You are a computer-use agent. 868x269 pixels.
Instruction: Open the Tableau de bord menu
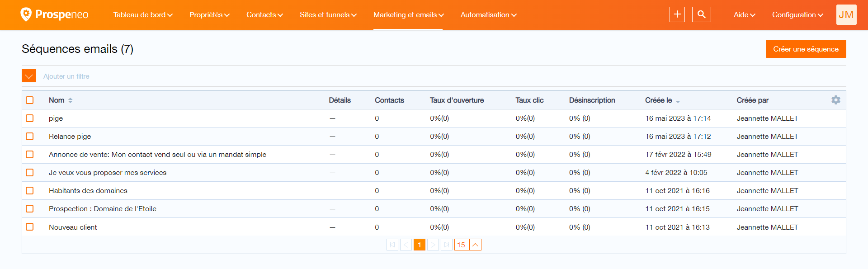coord(143,15)
